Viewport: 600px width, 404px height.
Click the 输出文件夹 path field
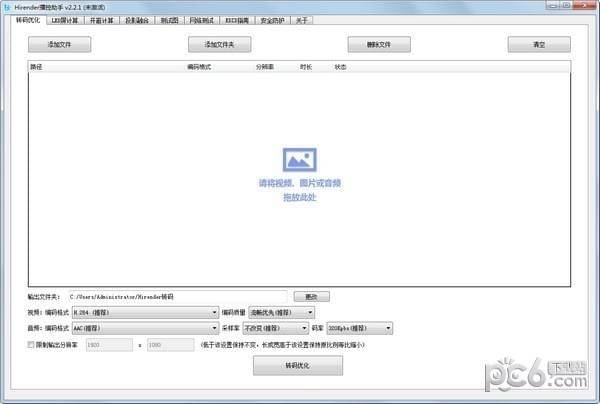click(x=178, y=296)
